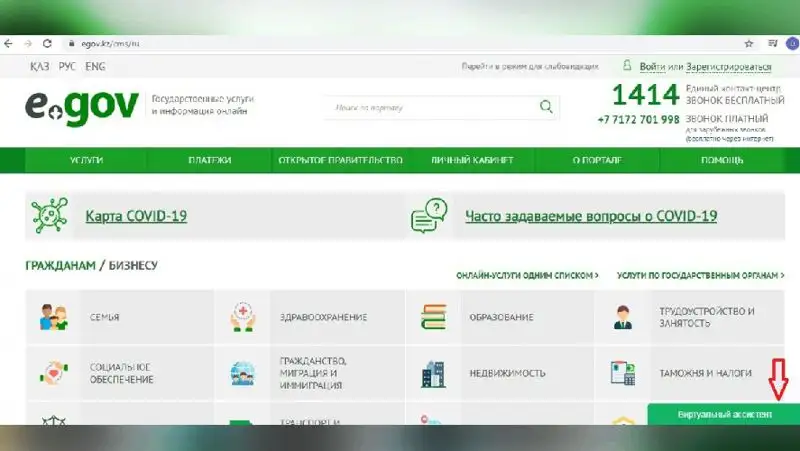Switch language to РУС
The width and height of the screenshot is (800, 451).
coord(67,67)
